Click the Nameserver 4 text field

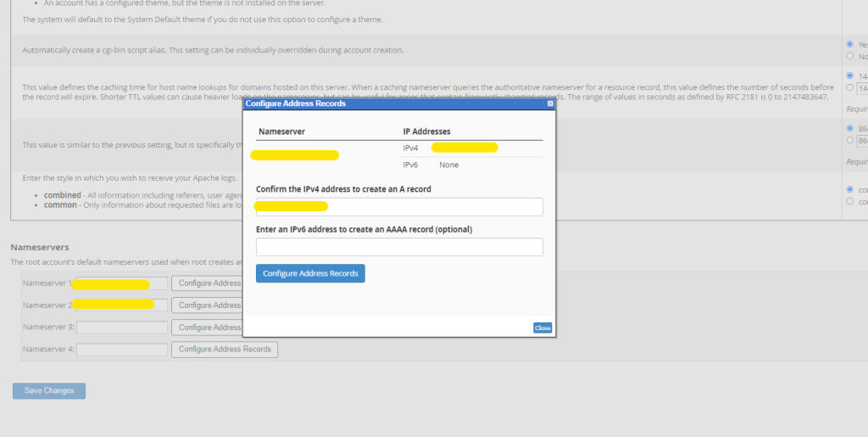point(121,349)
